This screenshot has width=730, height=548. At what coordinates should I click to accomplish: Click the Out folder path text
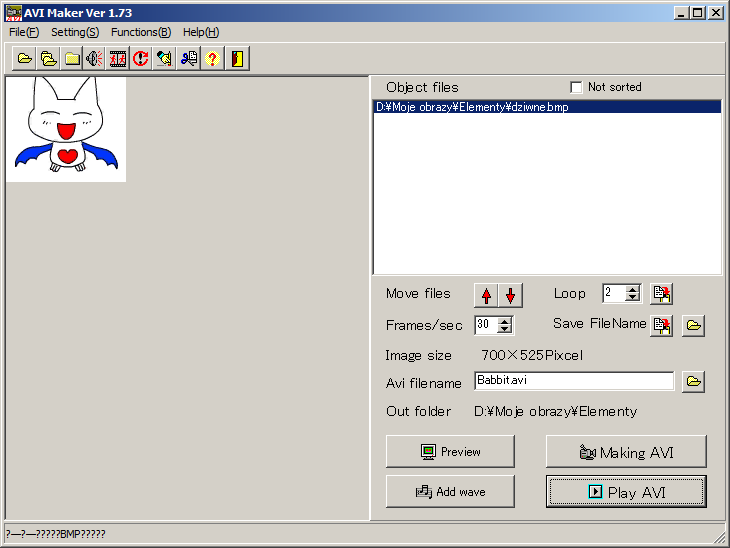pyautogui.click(x=555, y=412)
